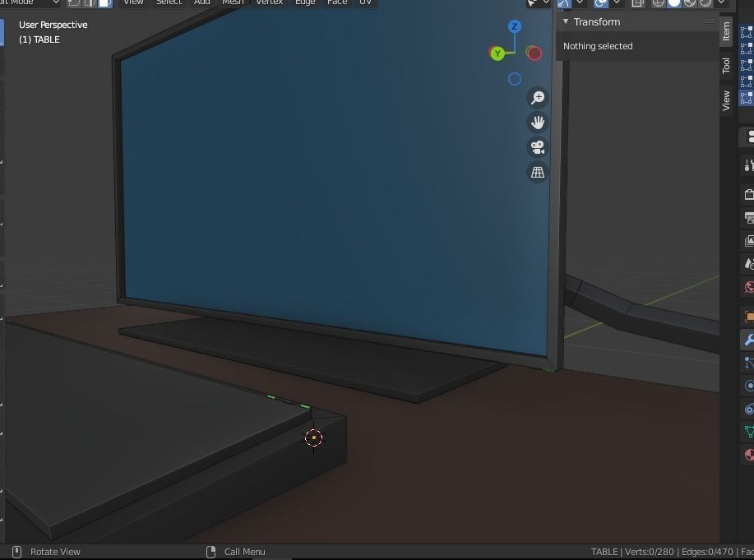Click 'User Perspective' viewport label
Screen dimensions: 754x560
click(x=53, y=25)
